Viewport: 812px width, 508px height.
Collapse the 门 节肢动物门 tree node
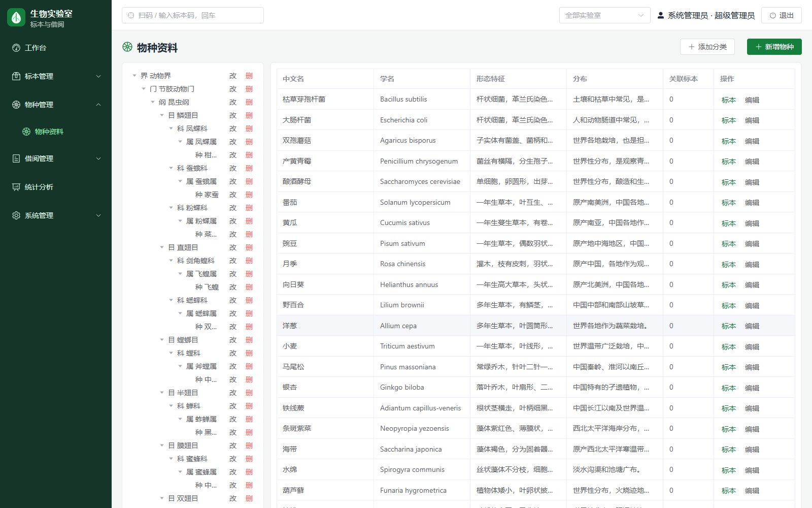point(144,89)
